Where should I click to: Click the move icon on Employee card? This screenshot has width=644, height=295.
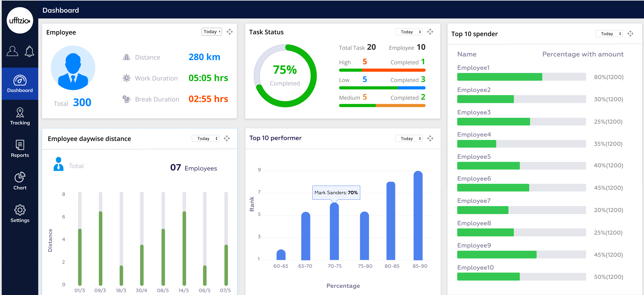click(230, 32)
